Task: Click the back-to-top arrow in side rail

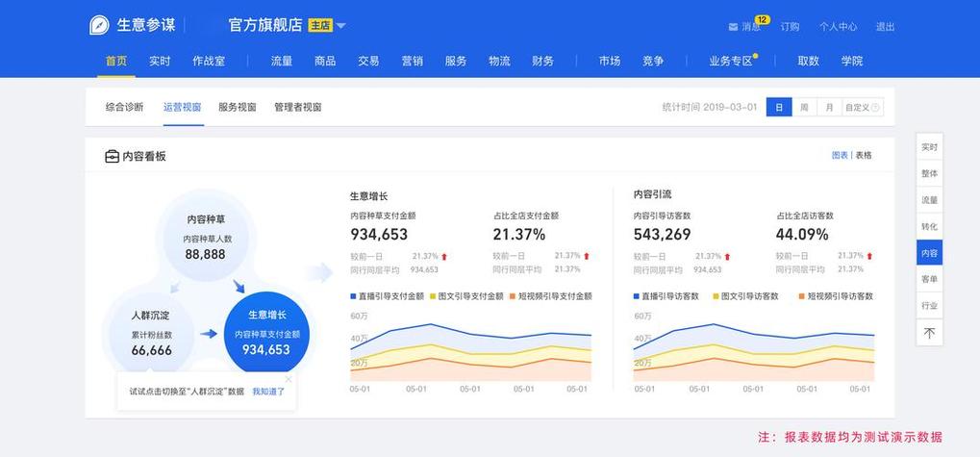Action: point(929,333)
